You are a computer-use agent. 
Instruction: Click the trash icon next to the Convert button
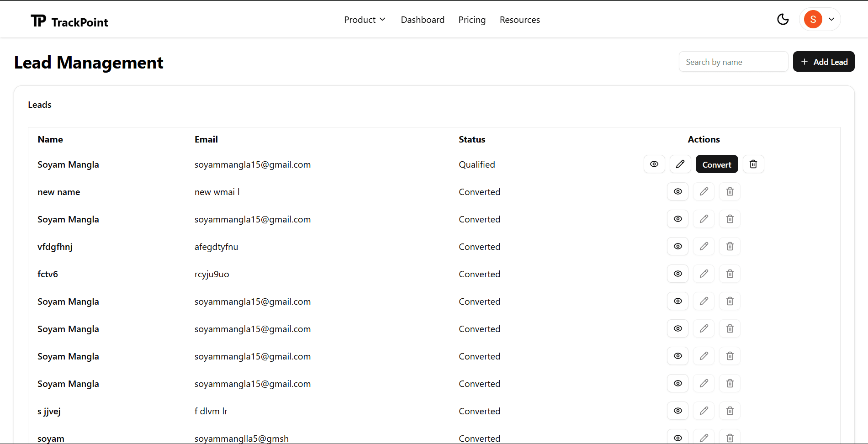753,164
